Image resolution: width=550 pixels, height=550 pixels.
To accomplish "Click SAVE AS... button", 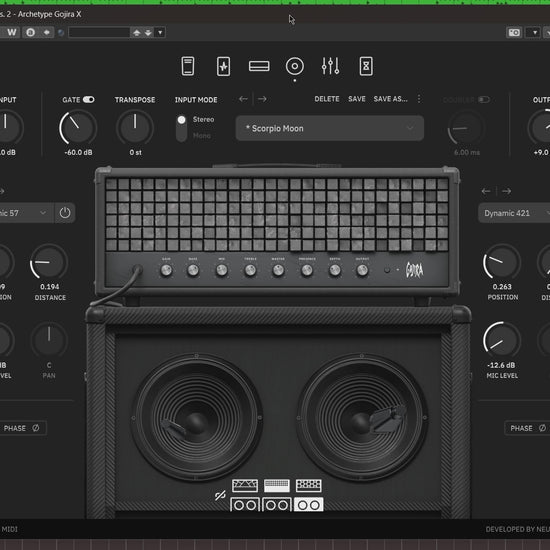I will [390, 99].
